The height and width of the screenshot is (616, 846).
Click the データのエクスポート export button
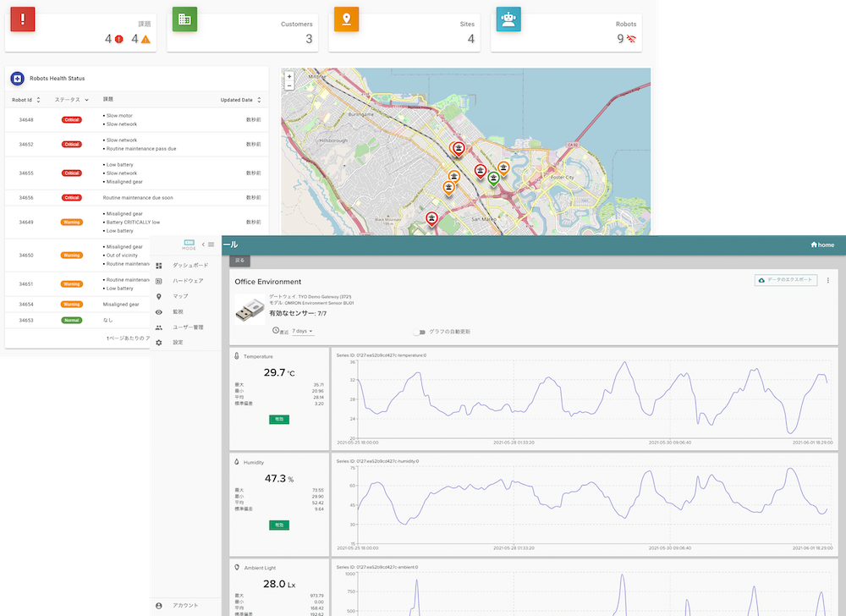(x=786, y=280)
